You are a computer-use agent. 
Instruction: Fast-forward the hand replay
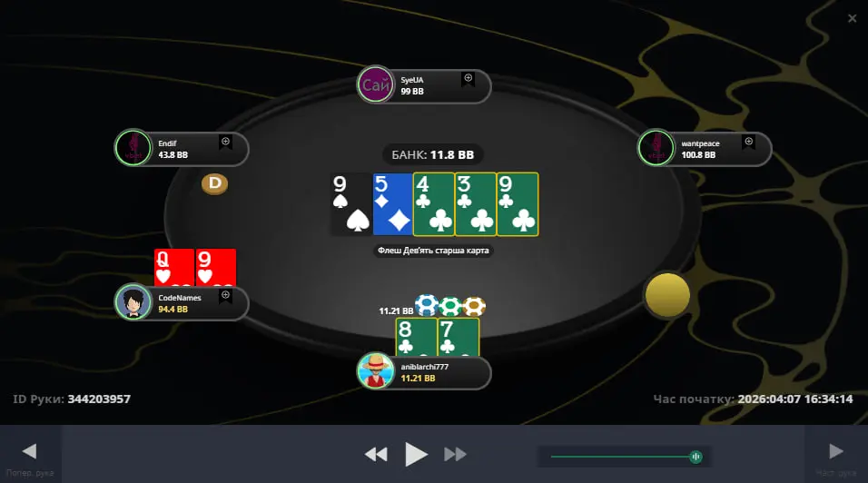(455, 454)
